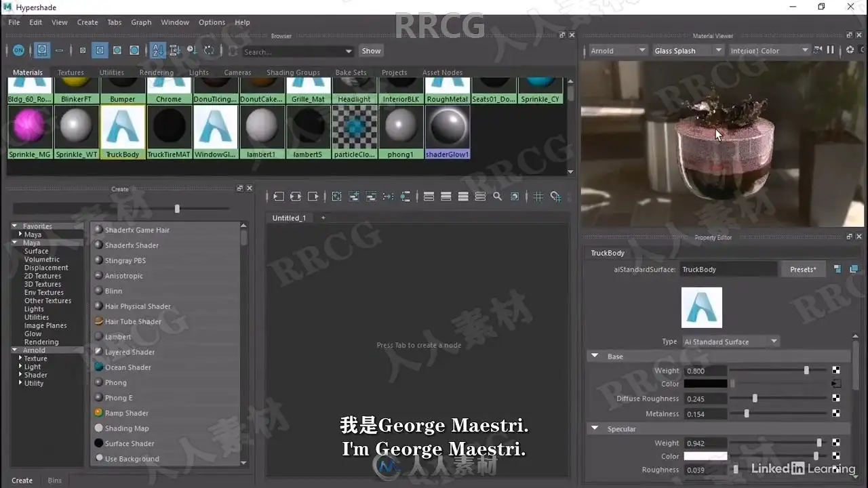This screenshot has height=488, width=868.
Task: Switch Browser to list view mode
Action: pos(60,50)
